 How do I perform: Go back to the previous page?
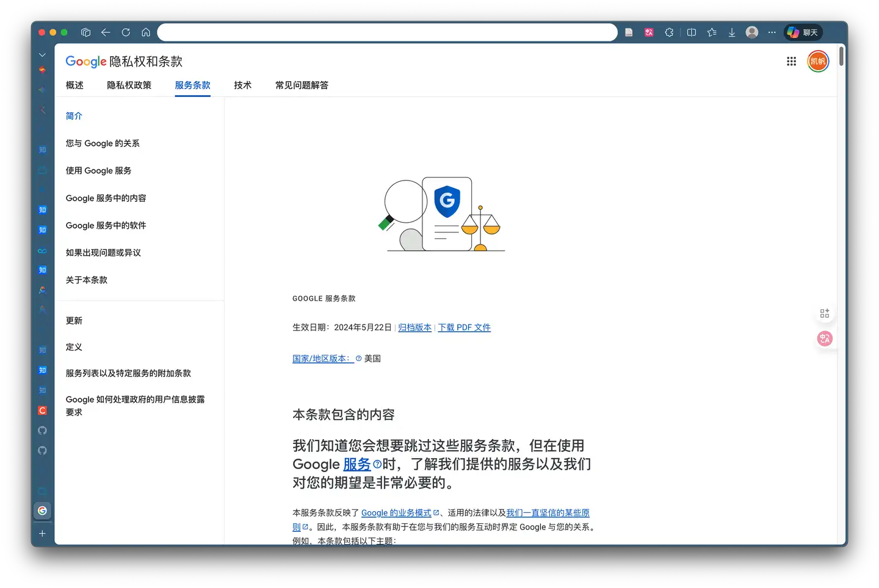106,32
